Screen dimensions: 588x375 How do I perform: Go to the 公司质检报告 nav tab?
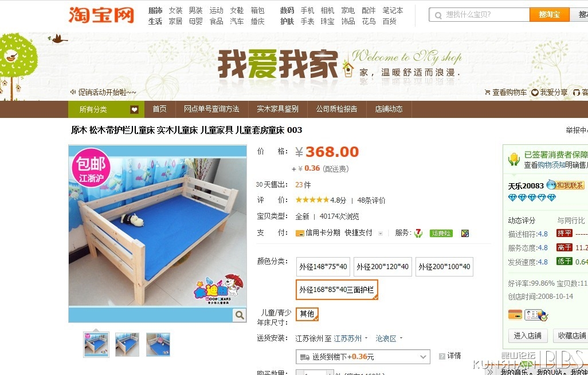[336, 109]
